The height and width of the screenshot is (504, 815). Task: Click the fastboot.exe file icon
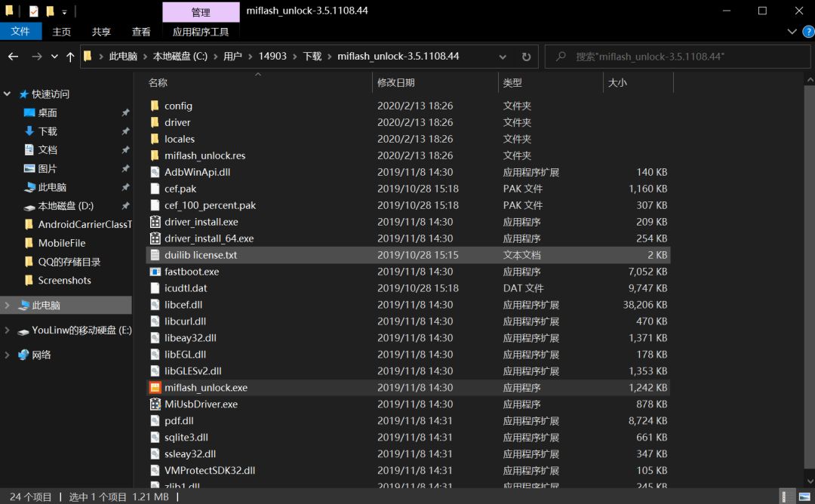pyautogui.click(x=155, y=272)
